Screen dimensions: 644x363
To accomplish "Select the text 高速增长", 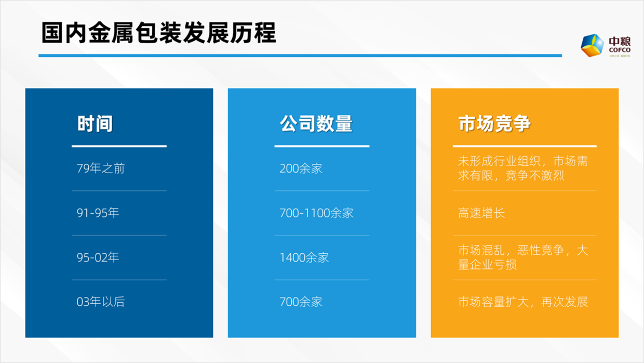I will pyautogui.click(x=481, y=213).
